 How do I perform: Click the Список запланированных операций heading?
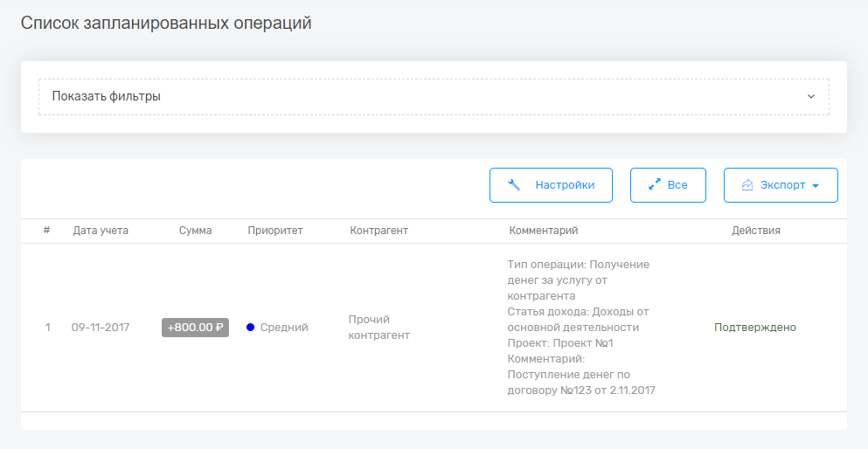pos(166,24)
